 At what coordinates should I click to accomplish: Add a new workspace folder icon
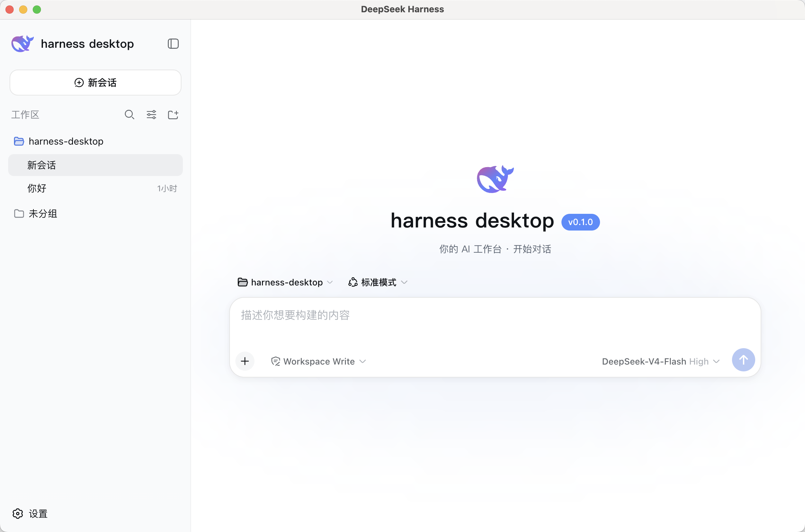pyautogui.click(x=173, y=115)
